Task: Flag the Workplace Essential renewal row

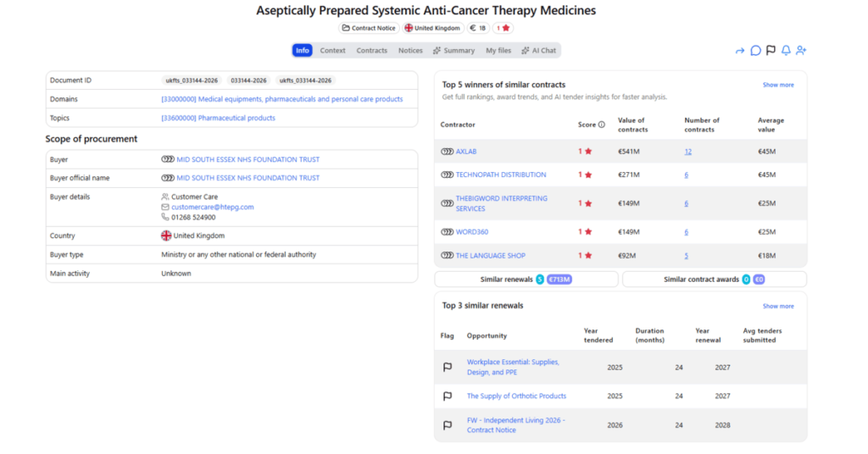Action: pyautogui.click(x=448, y=368)
